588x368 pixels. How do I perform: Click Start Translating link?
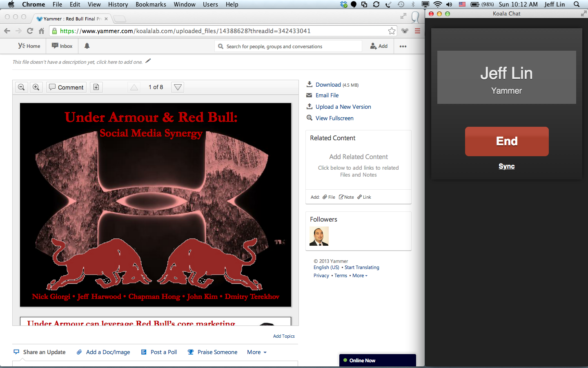tap(362, 267)
